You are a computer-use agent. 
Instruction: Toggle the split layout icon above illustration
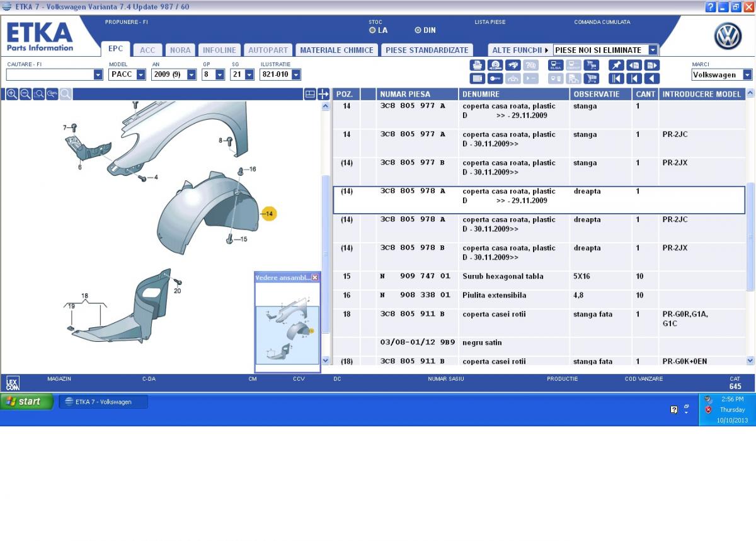[x=310, y=94]
